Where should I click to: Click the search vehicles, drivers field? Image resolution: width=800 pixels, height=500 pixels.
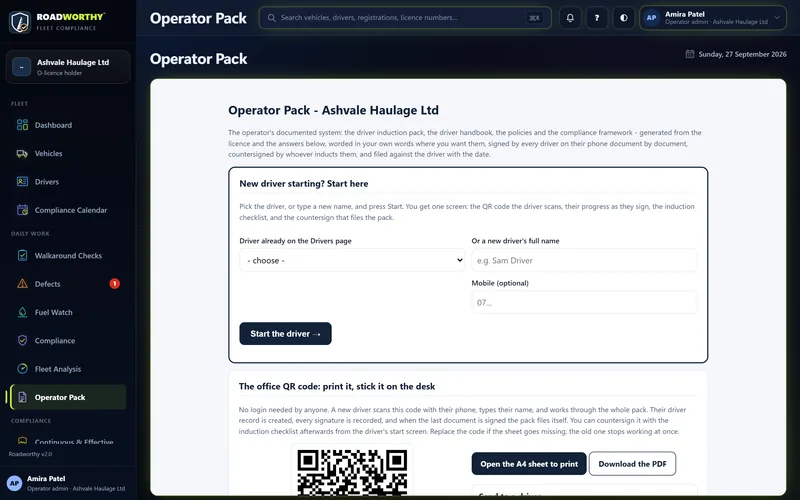point(405,18)
